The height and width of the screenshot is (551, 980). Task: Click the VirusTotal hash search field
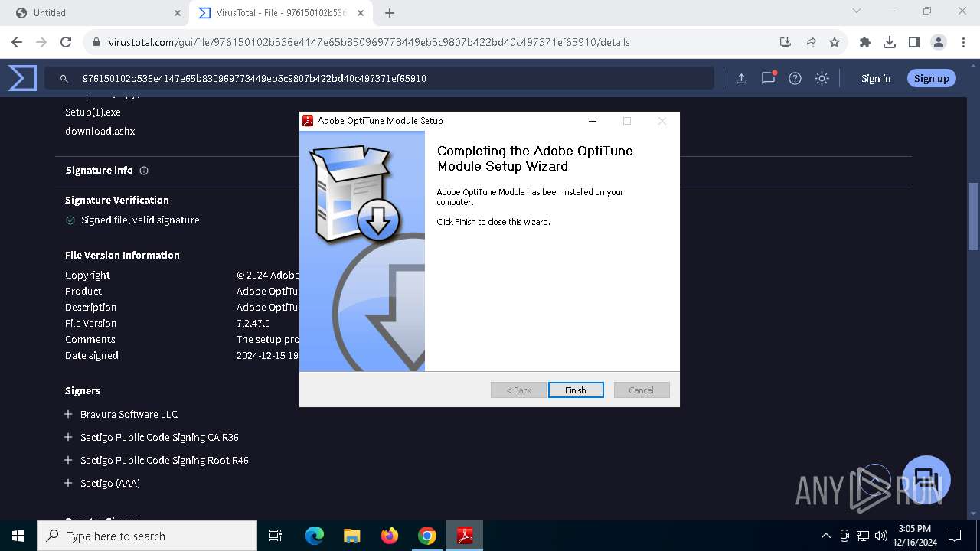coord(379,78)
